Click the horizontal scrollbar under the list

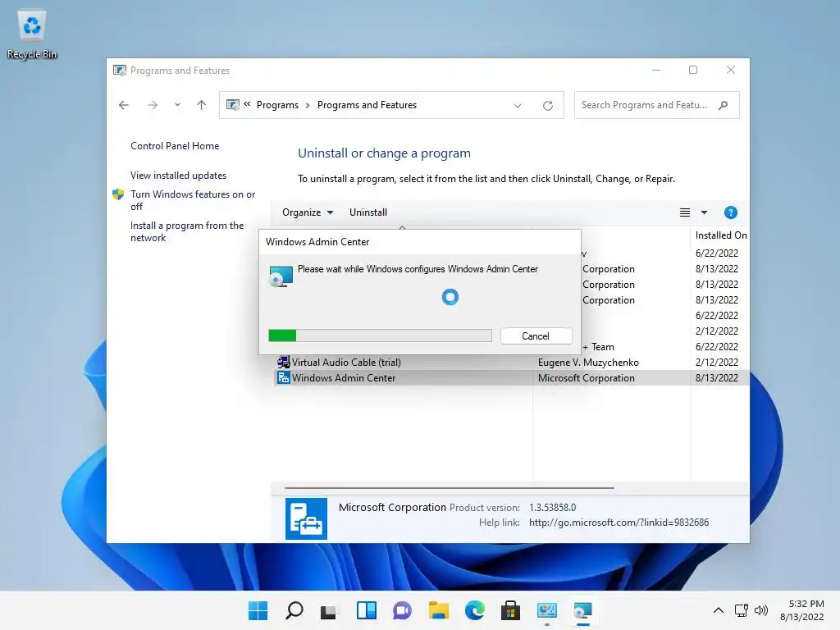[x=449, y=488]
